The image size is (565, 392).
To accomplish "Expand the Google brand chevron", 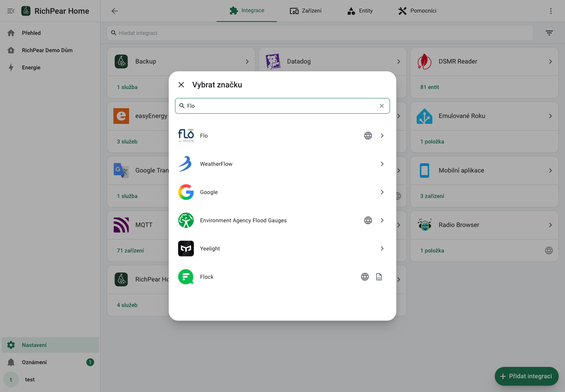I will 382,192.
